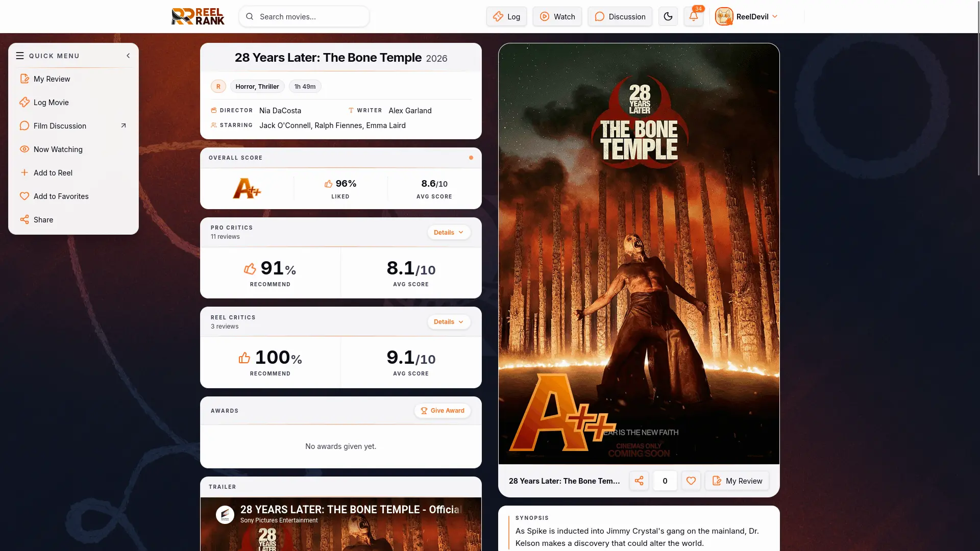Open Discussion from the top bar
Viewport: 980px width, 551px height.
click(620, 16)
